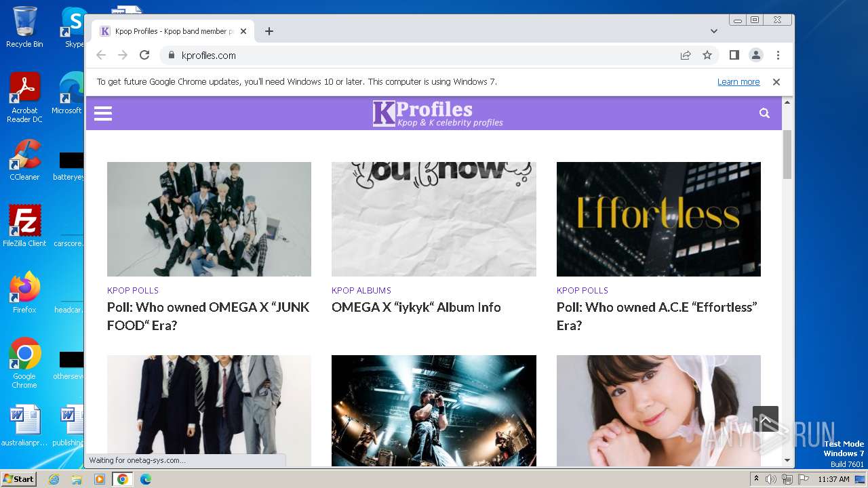868x488 pixels.
Task: Open the 'you know' album thumbnail
Action: pyautogui.click(x=434, y=219)
